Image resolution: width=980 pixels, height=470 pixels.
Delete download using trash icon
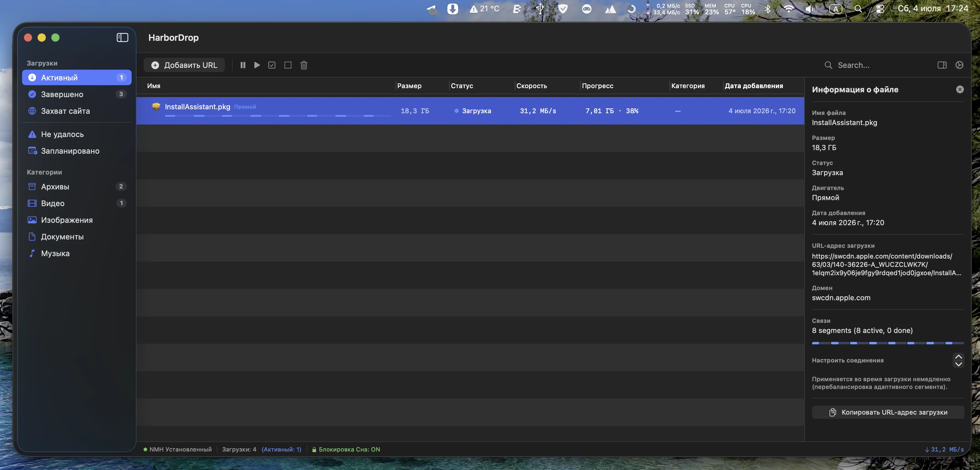coord(304,65)
